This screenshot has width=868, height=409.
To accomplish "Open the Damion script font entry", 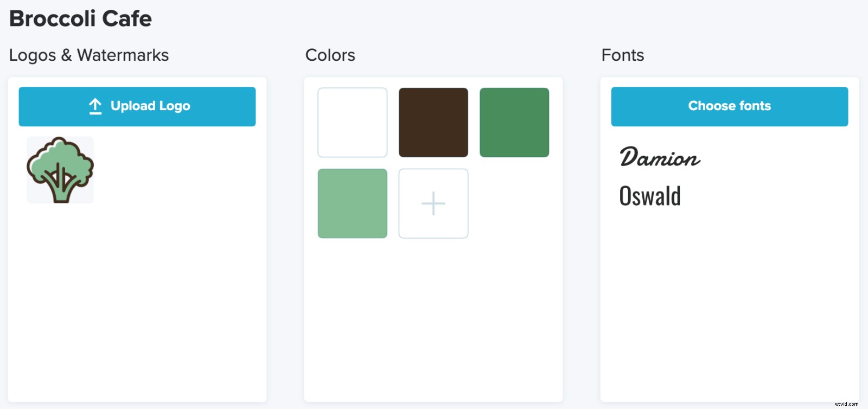I will [660, 158].
